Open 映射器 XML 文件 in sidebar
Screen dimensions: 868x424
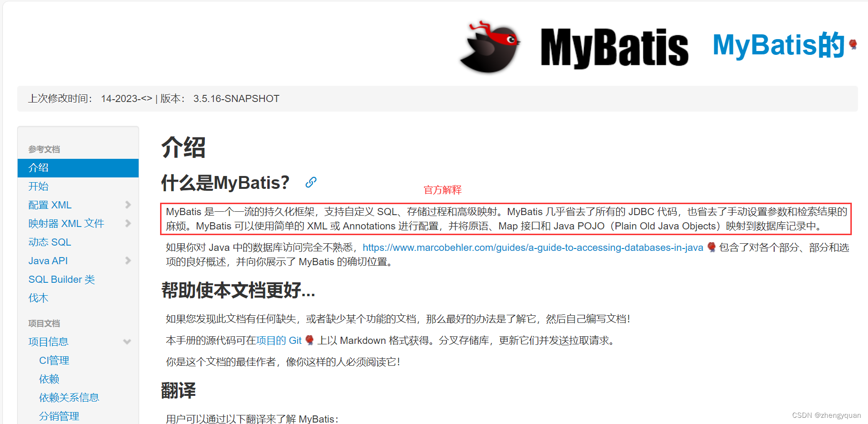(x=66, y=224)
